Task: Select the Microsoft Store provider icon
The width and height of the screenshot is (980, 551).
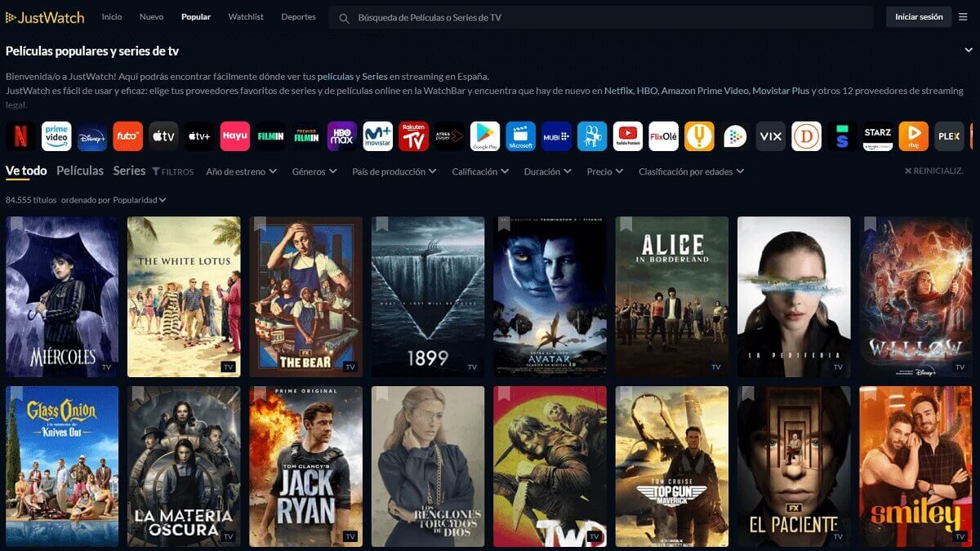Action: pos(521,136)
